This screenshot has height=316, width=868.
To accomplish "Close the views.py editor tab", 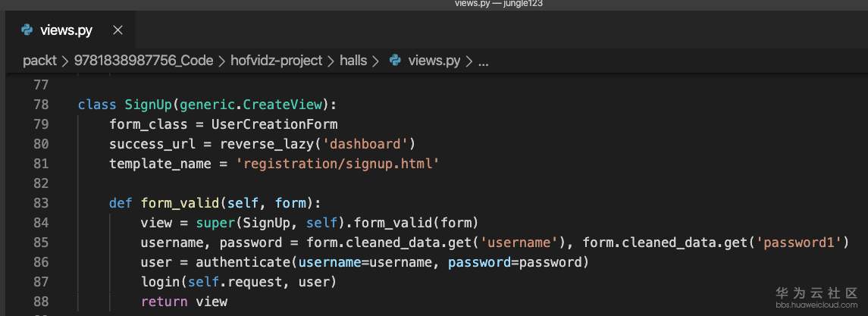I will [x=118, y=30].
